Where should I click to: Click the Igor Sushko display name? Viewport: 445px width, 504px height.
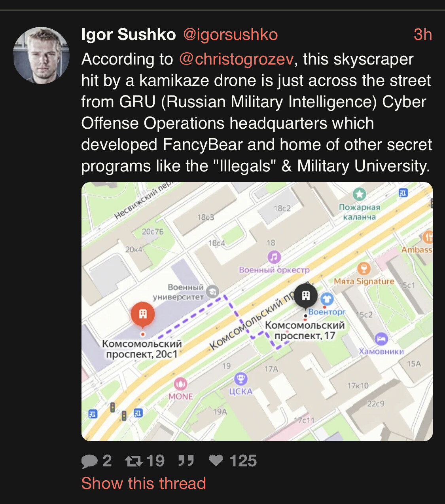pyautogui.click(x=129, y=35)
